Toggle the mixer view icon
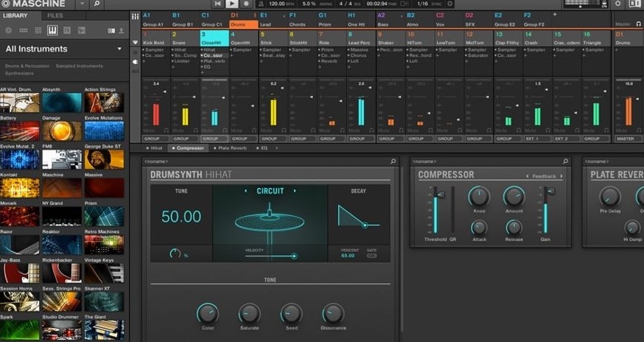 [135, 16]
